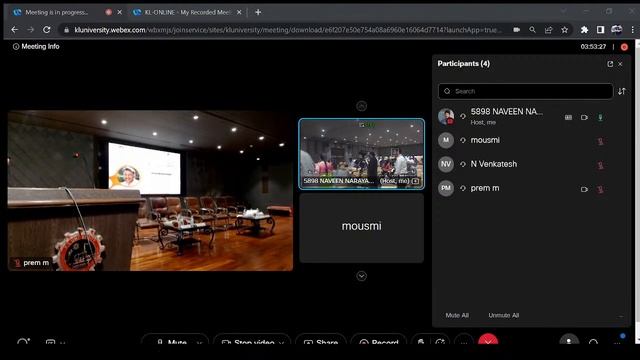Select the NV avatar for Venkatesh
Screen dimensions: 640x360
[x=446, y=164]
